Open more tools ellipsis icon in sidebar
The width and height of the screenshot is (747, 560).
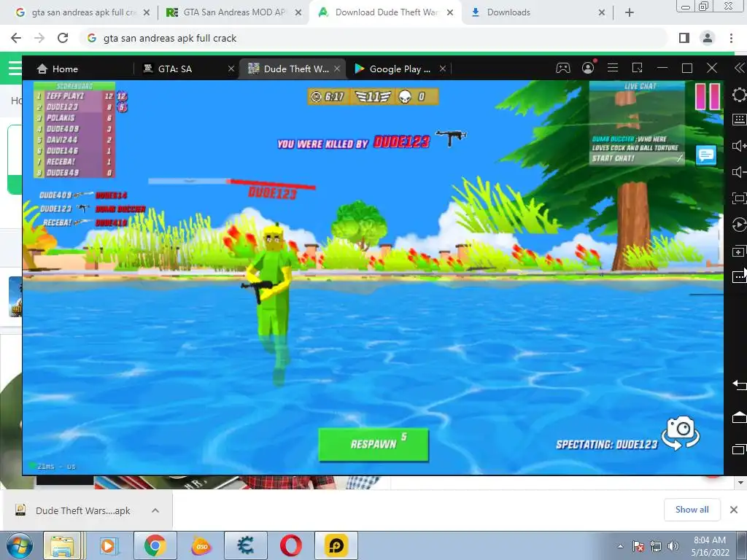pyautogui.click(x=739, y=276)
